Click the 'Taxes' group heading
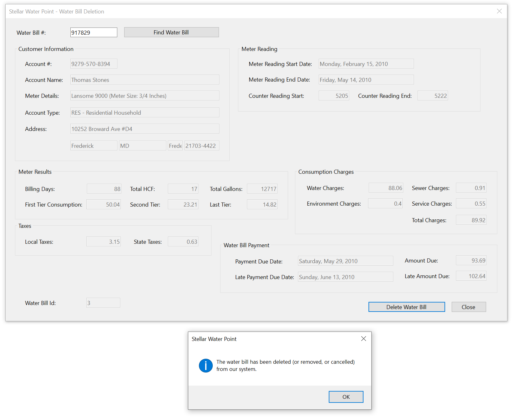This screenshot has width=513, height=420. pos(25,226)
